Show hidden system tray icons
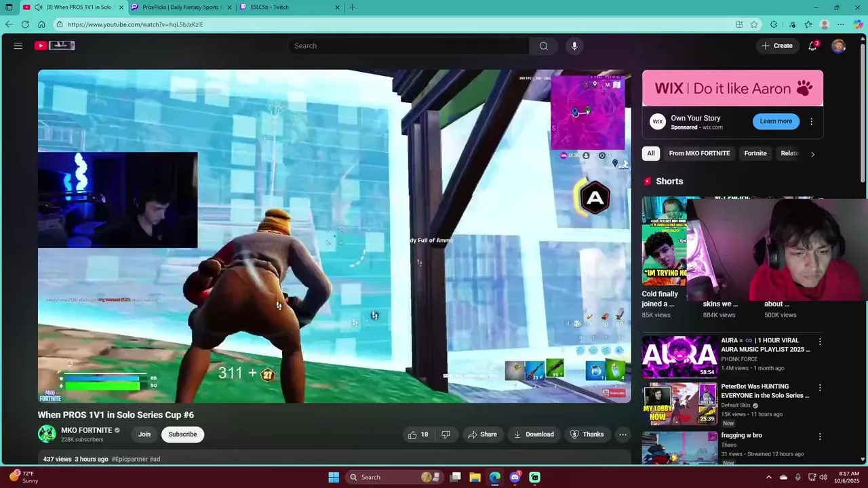The width and height of the screenshot is (868, 488). (x=769, y=477)
